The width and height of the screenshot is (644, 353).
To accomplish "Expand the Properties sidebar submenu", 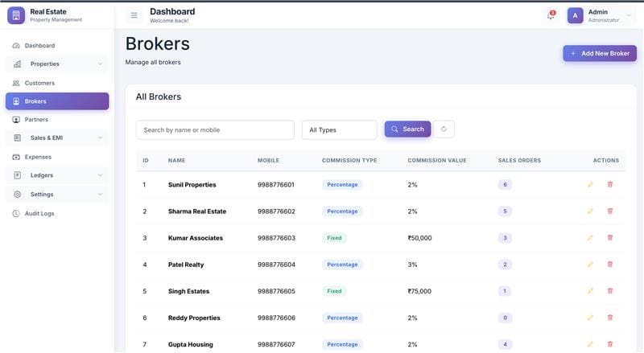I will (56, 64).
